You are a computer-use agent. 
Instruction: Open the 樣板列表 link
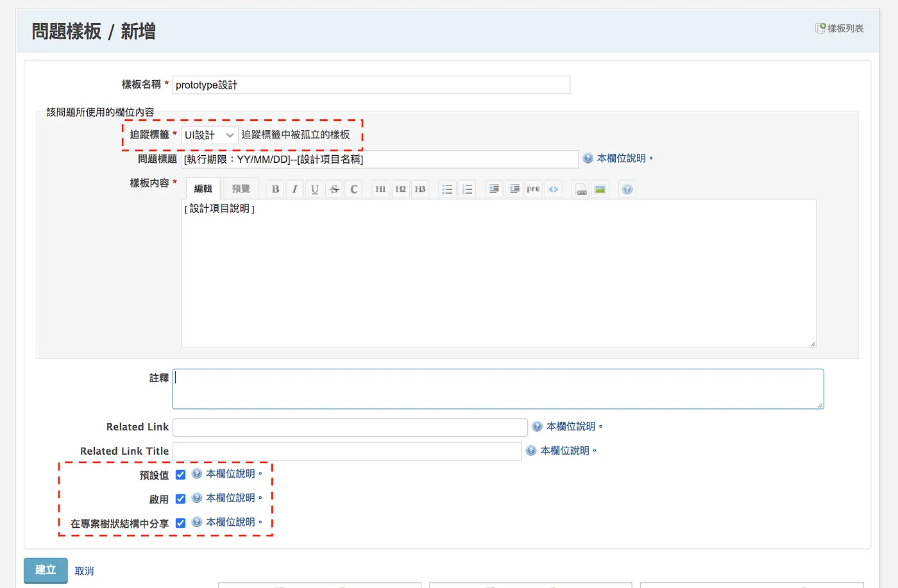(840, 28)
